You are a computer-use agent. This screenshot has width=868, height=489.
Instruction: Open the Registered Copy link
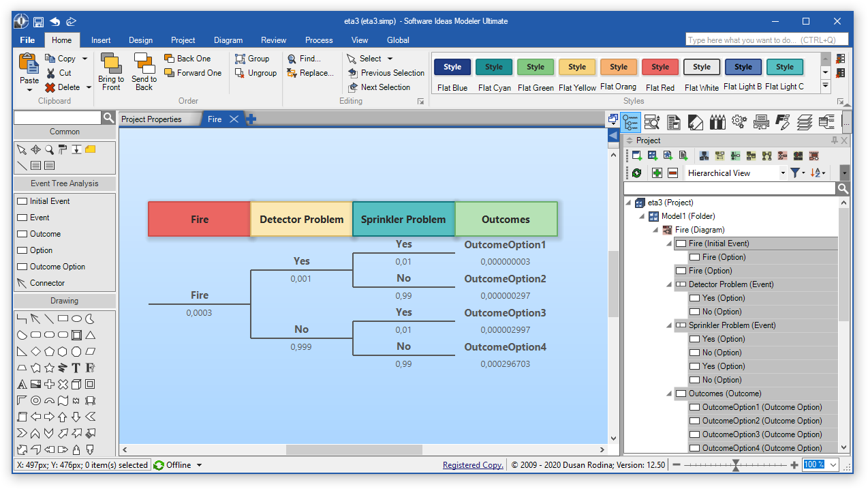coord(473,465)
